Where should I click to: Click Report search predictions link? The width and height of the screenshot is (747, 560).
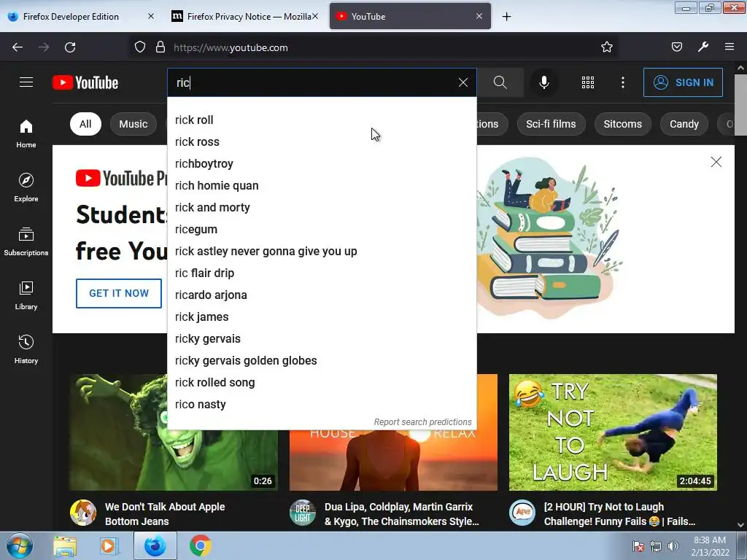(x=422, y=422)
